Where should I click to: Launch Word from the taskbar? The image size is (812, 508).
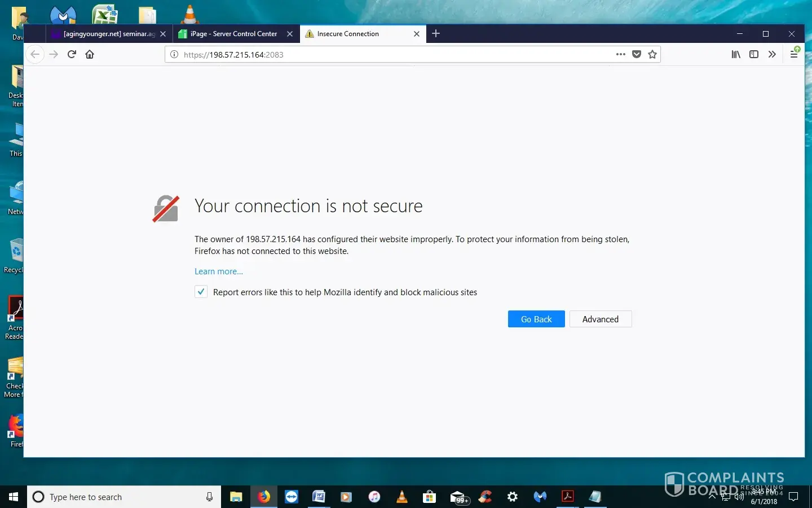click(x=319, y=497)
